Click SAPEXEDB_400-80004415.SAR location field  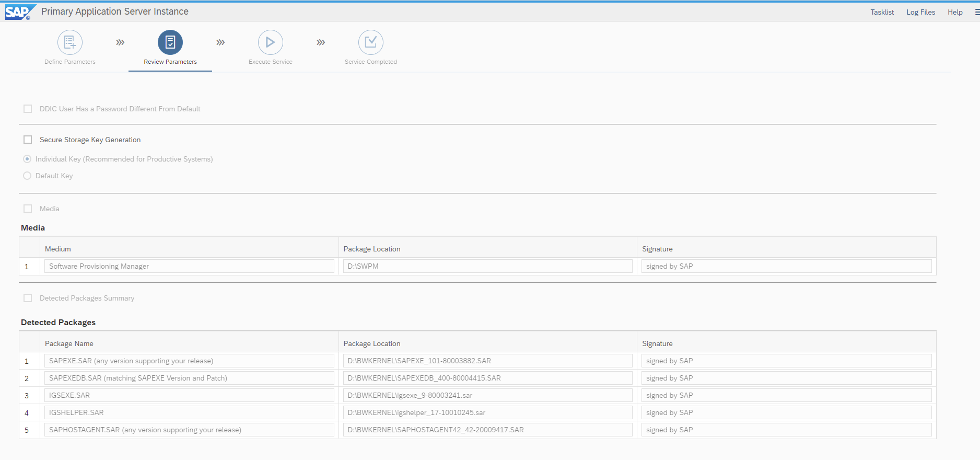[x=487, y=378]
